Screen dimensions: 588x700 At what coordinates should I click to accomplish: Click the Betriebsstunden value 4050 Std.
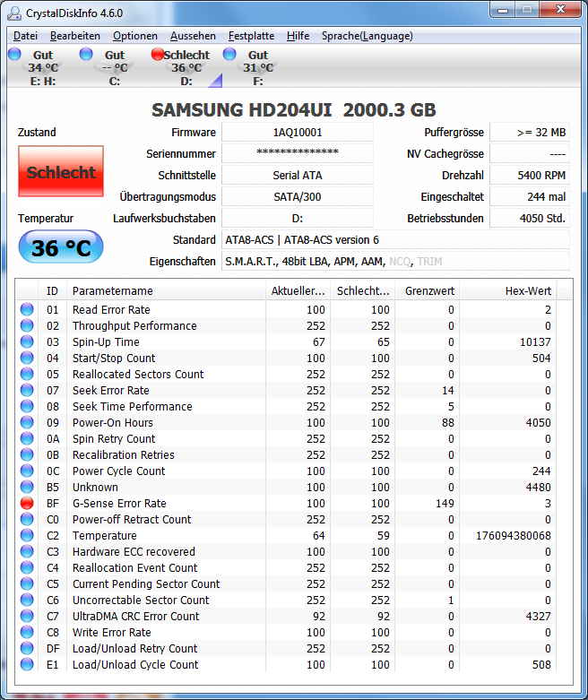pyautogui.click(x=530, y=219)
